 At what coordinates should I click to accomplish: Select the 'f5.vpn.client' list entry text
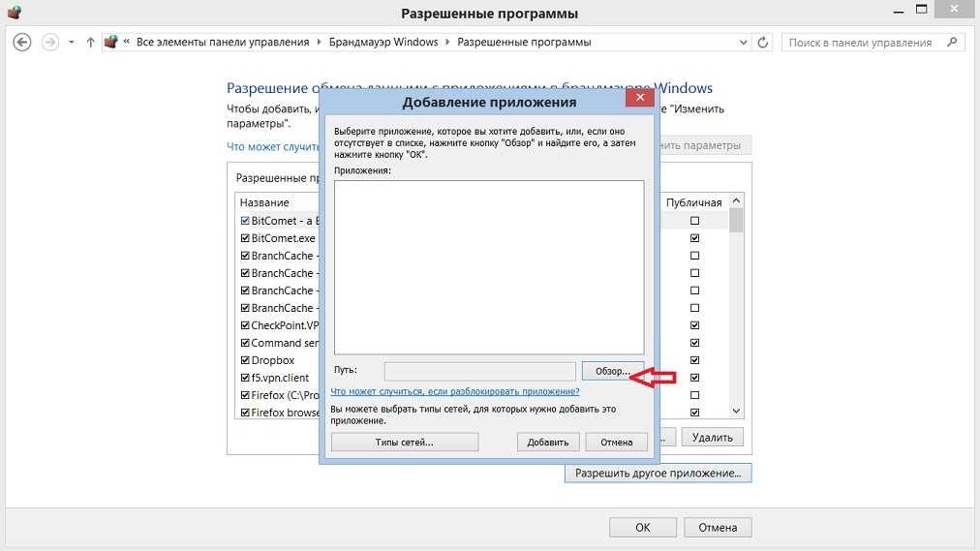pos(280,378)
